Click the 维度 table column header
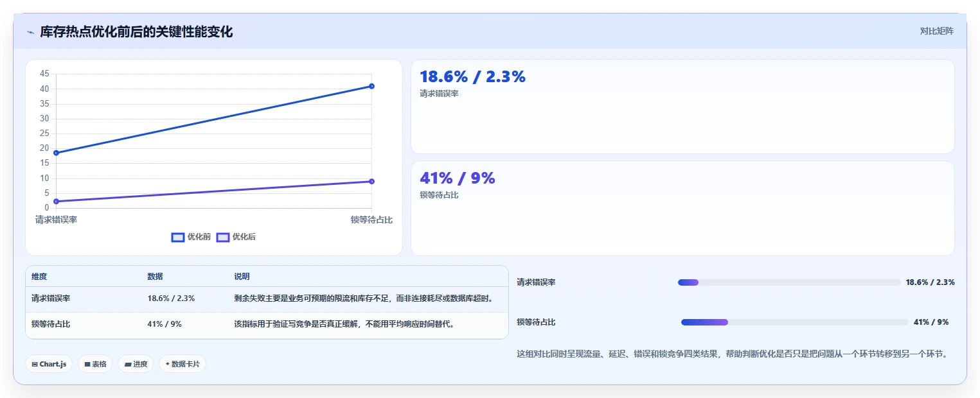This screenshot has width=980, height=398. point(39,277)
